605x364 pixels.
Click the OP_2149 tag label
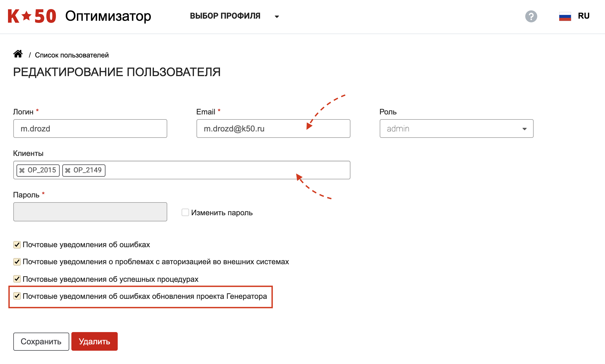click(x=88, y=170)
